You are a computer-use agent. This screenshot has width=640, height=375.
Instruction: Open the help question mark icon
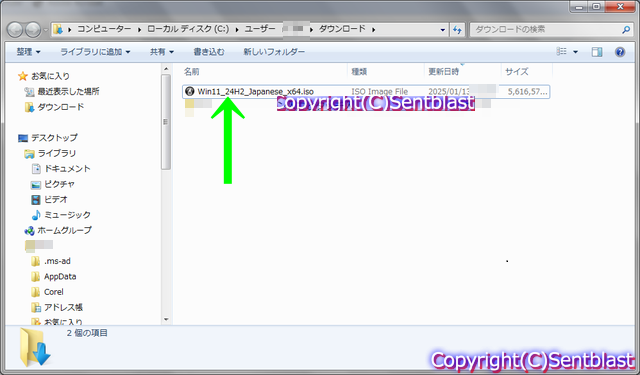(620, 52)
